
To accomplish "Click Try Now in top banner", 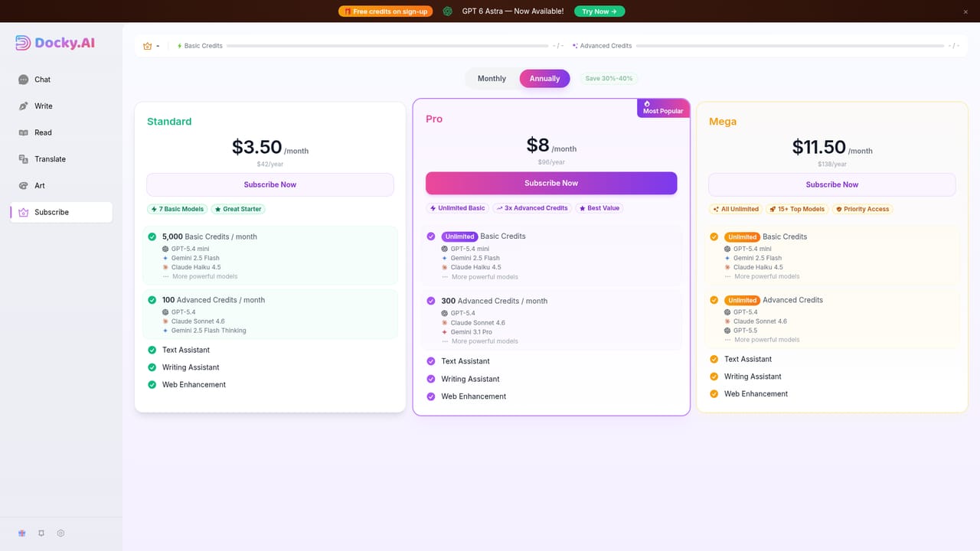I will [599, 11].
